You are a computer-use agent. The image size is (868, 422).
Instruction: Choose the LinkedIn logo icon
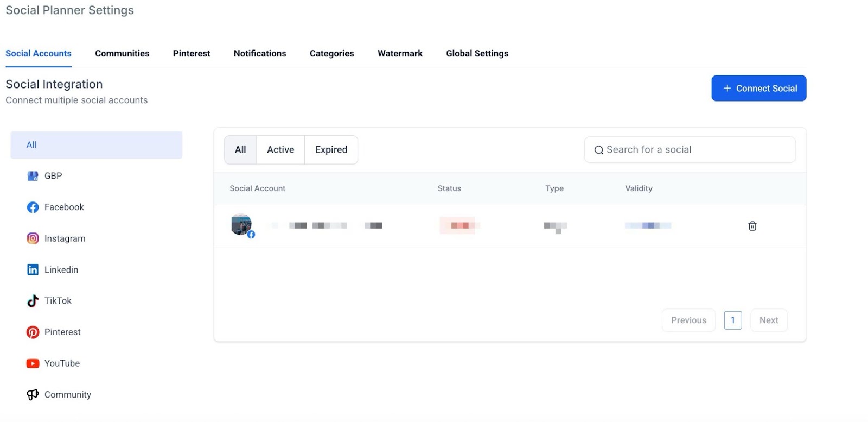[33, 270]
